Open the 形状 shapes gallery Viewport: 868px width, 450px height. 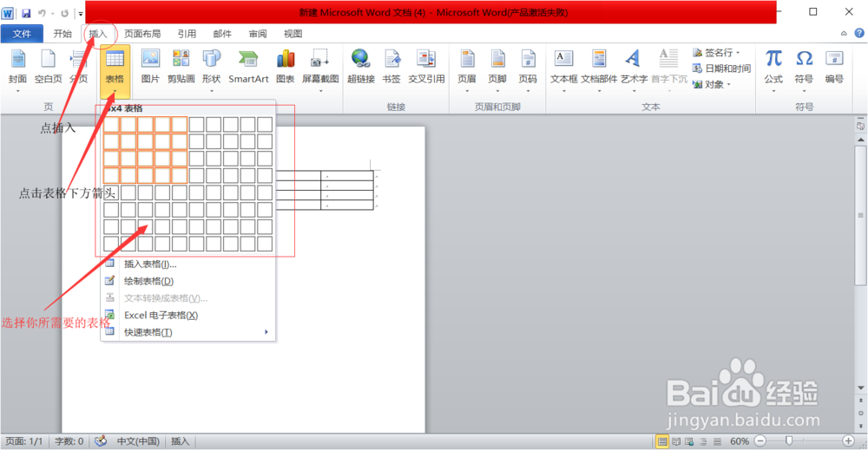(x=212, y=69)
